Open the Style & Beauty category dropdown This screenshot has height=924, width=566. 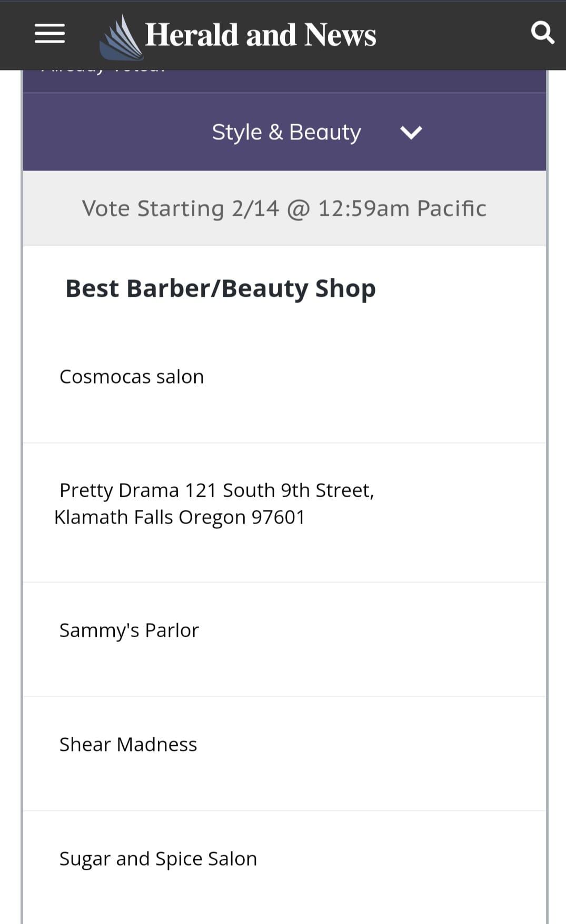286,132
